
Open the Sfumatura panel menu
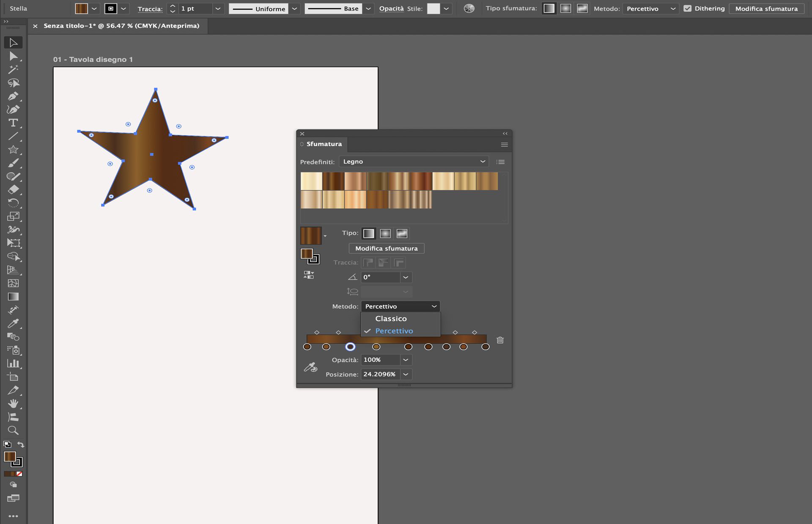pos(504,145)
